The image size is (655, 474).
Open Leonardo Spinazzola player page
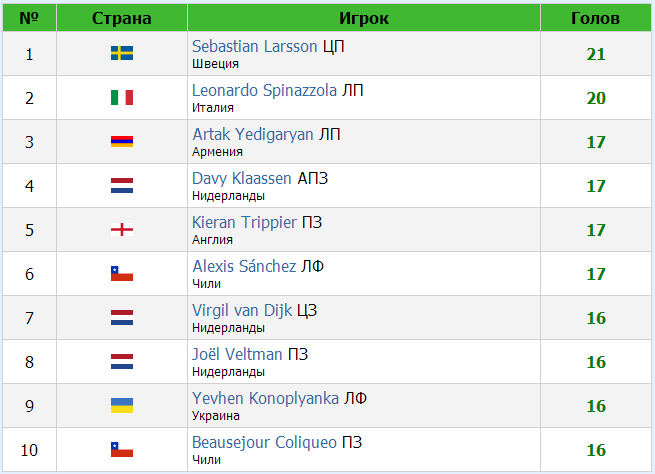[x=264, y=90]
